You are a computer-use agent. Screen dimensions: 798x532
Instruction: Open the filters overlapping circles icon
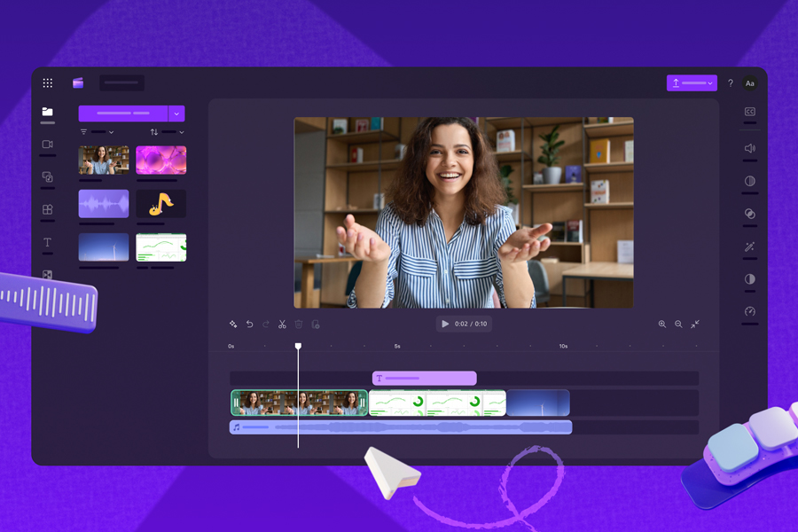(749, 214)
